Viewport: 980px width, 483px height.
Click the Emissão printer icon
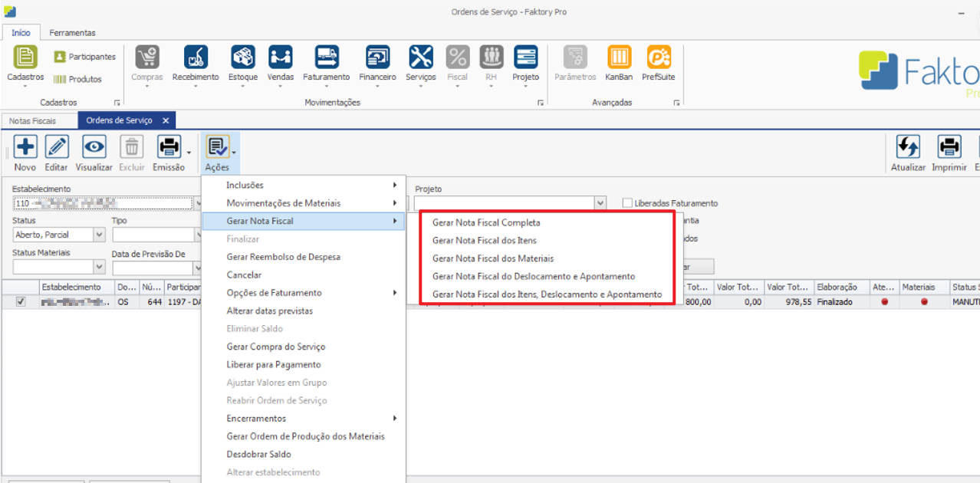click(x=169, y=147)
